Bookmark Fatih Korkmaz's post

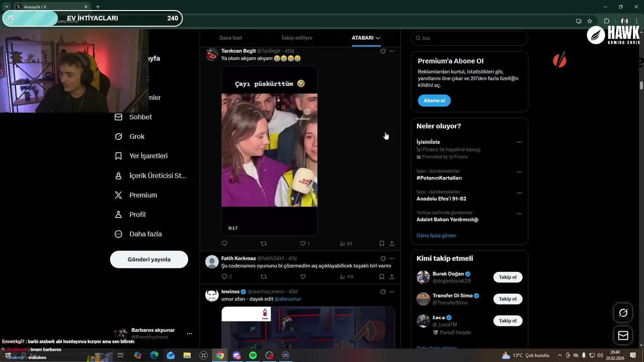pyautogui.click(x=382, y=277)
